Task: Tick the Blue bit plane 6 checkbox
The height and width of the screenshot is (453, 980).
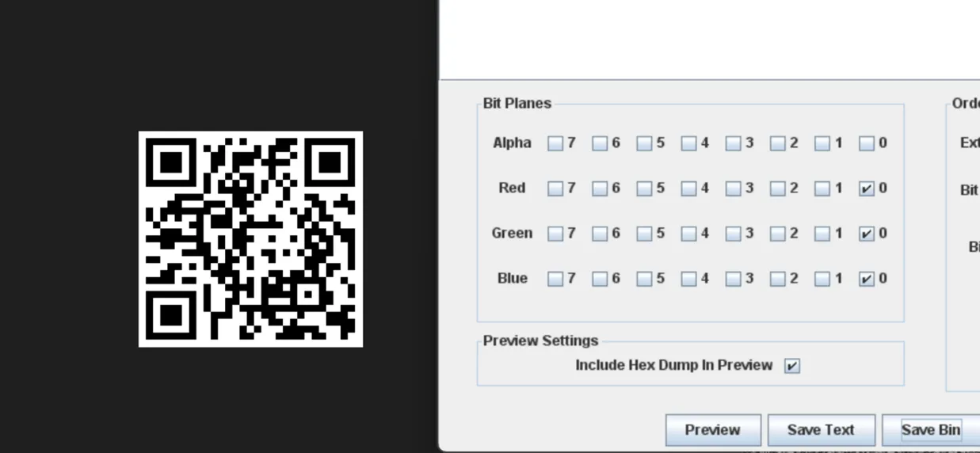Action: coord(600,279)
